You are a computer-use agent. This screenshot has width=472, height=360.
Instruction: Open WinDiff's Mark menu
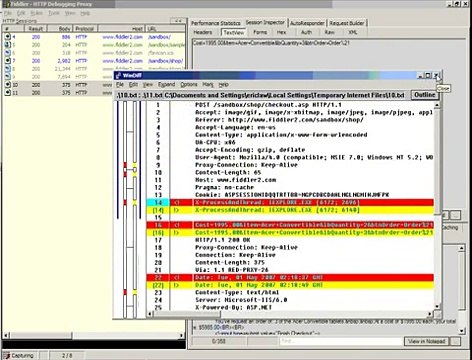208,85
